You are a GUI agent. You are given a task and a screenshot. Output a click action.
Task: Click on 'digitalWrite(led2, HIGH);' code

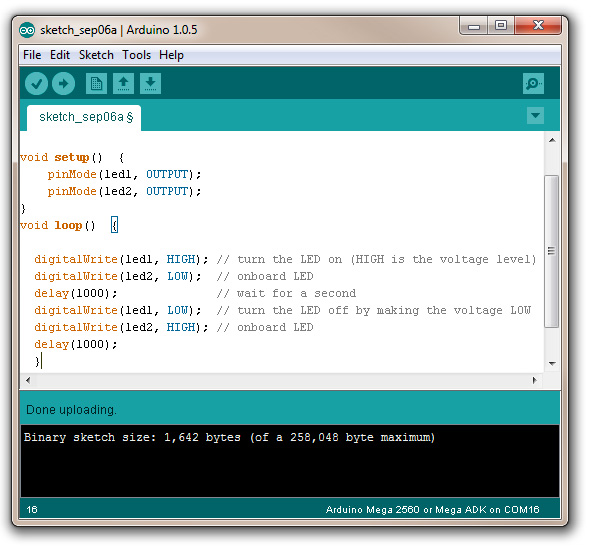(121, 328)
